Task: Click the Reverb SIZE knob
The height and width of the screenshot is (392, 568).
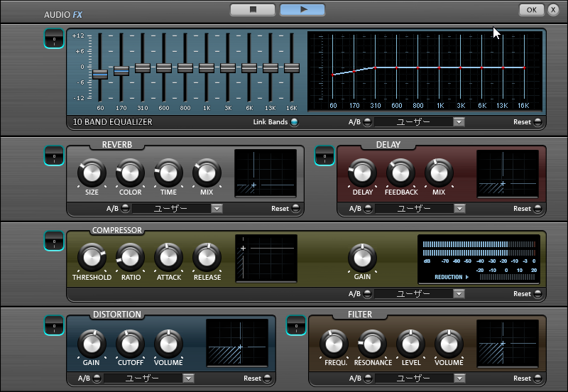Action: click(x=92, y=173)
